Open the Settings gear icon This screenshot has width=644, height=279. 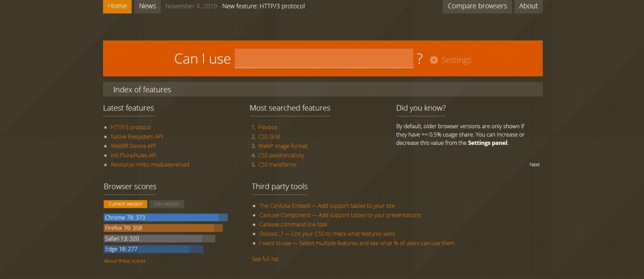[434, 60]
